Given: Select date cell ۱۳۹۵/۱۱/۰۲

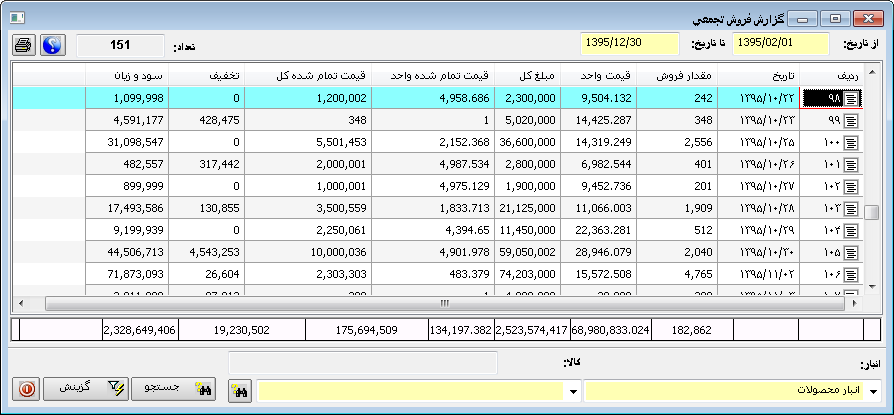Looking at the screenshot, I should (x=758, y=274).
